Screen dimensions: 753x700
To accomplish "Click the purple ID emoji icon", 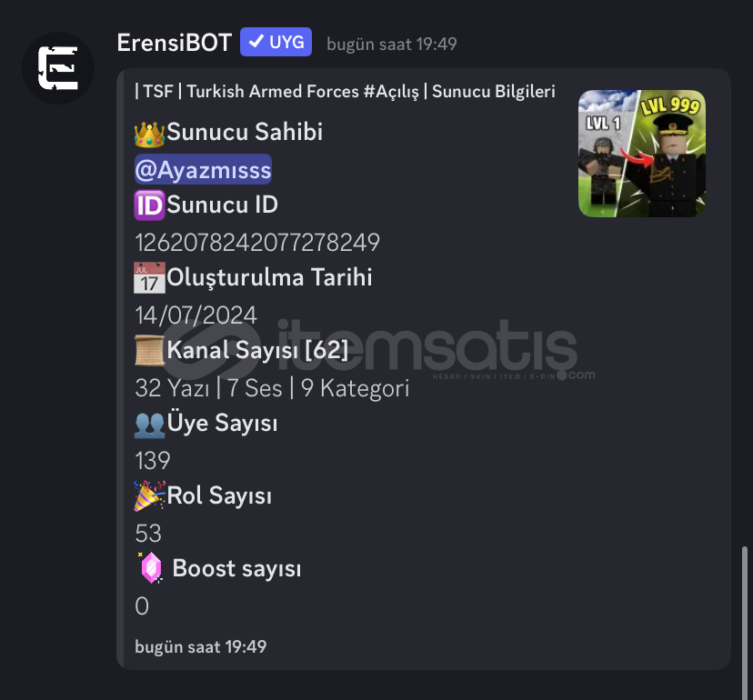I will (149, 205).
